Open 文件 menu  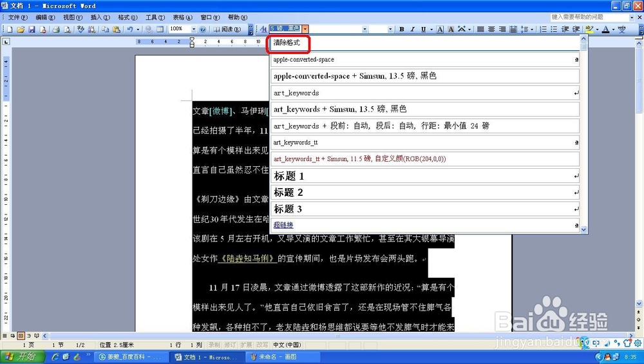tap(17, 17)
